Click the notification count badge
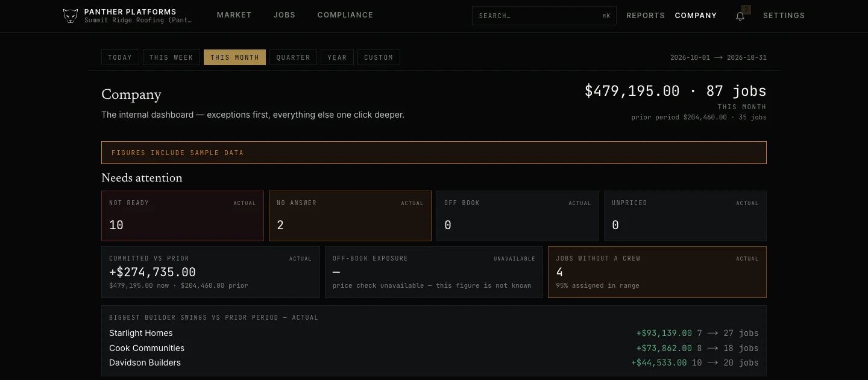The width and height of the screenshot is (868, 380). (746, 9)
